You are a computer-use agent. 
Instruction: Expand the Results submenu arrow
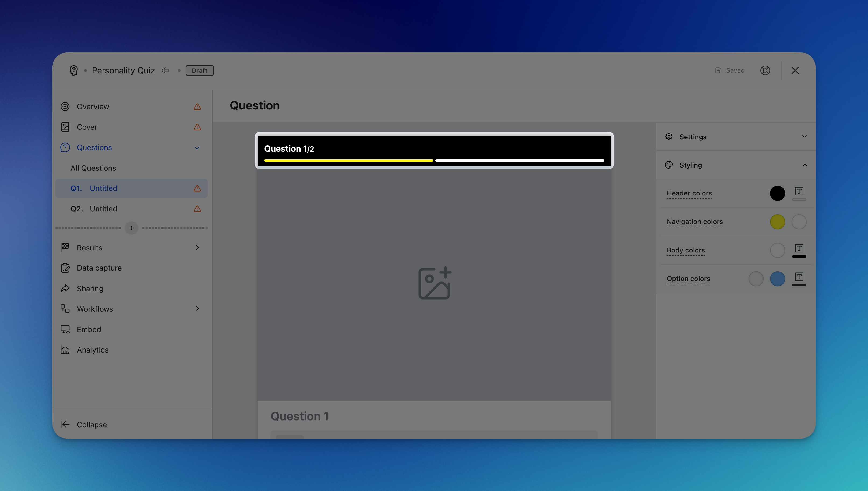(197, 248)
